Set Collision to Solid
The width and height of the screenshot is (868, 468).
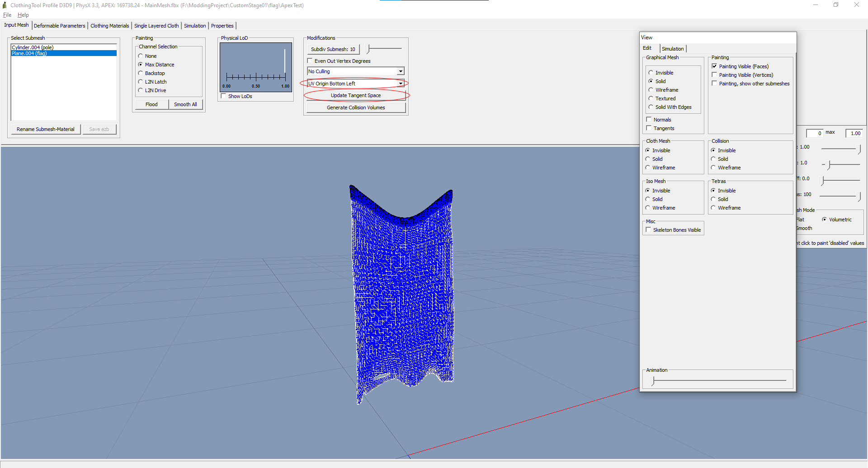(719, 159)
